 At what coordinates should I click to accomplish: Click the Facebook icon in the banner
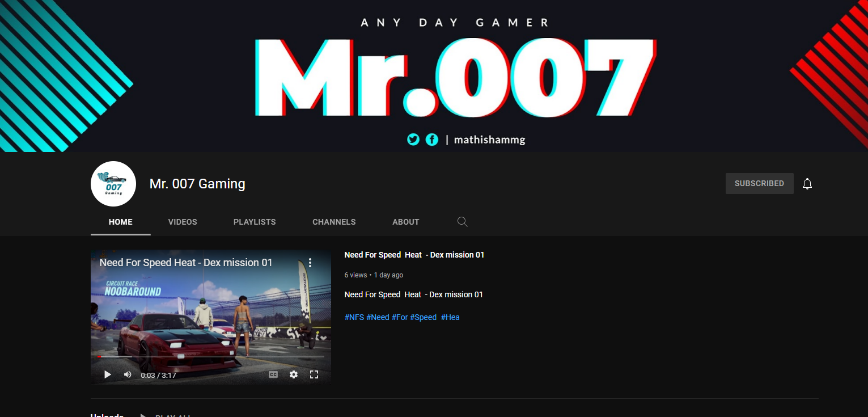tap(432, 139)
